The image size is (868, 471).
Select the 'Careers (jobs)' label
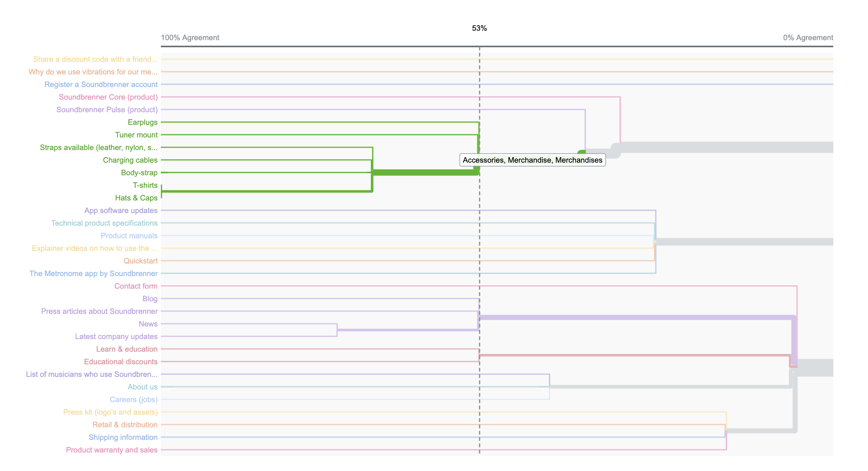coord(134,399)
